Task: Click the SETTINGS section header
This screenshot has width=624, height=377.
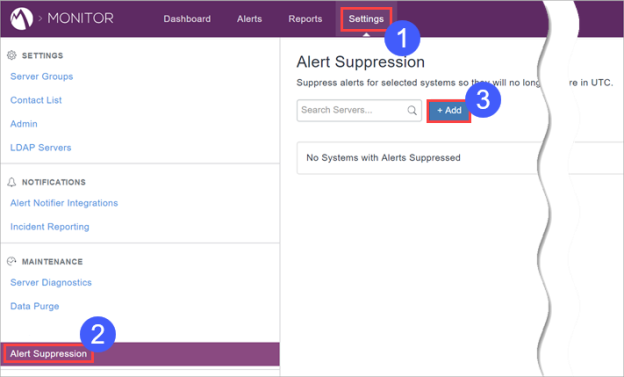Action: click(43, 56)
